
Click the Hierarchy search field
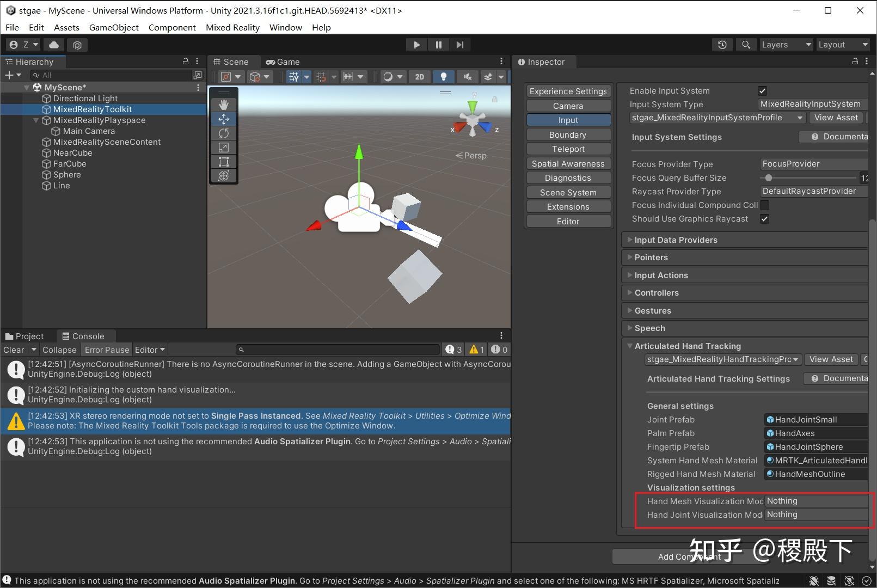click(111, 75)
